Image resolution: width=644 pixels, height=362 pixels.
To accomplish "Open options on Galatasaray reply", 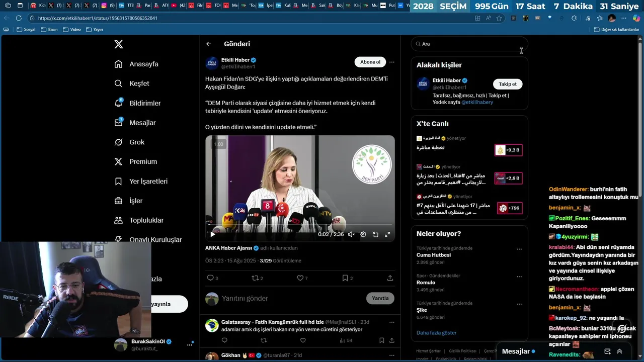I will point(391,322).
